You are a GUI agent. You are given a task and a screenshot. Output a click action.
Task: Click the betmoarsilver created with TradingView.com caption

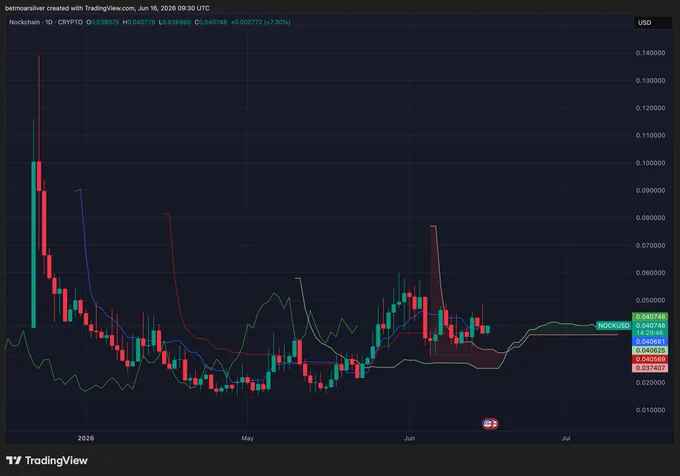click(x=107, y=8)
